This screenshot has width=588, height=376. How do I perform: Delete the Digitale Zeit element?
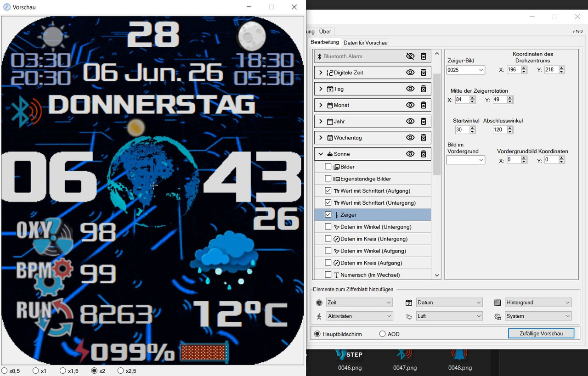[x=424, y=73]
